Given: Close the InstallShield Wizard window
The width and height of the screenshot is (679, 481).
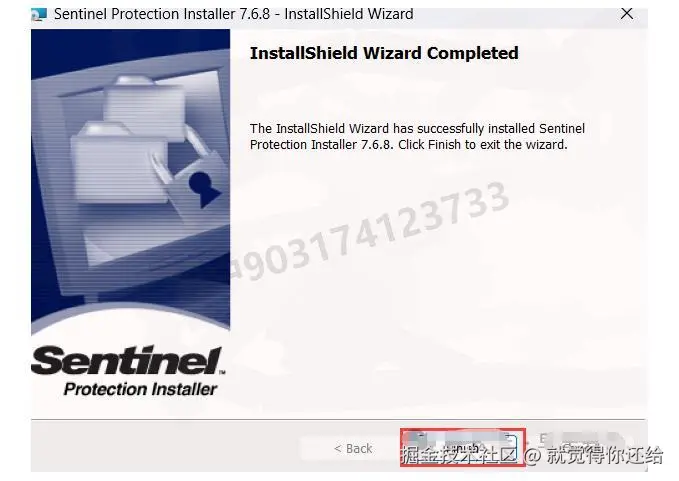Looking at the screenshot, I should [627, 14].
